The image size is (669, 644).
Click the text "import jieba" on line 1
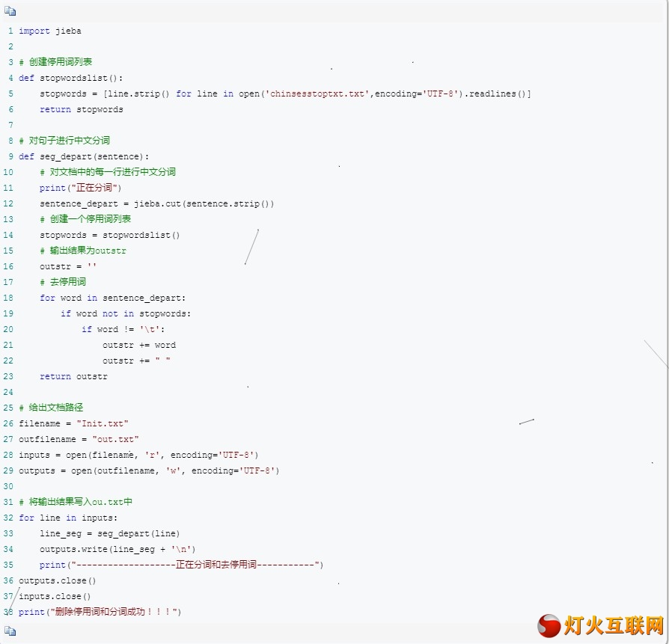pyautogui.click(x=50, y=31)
